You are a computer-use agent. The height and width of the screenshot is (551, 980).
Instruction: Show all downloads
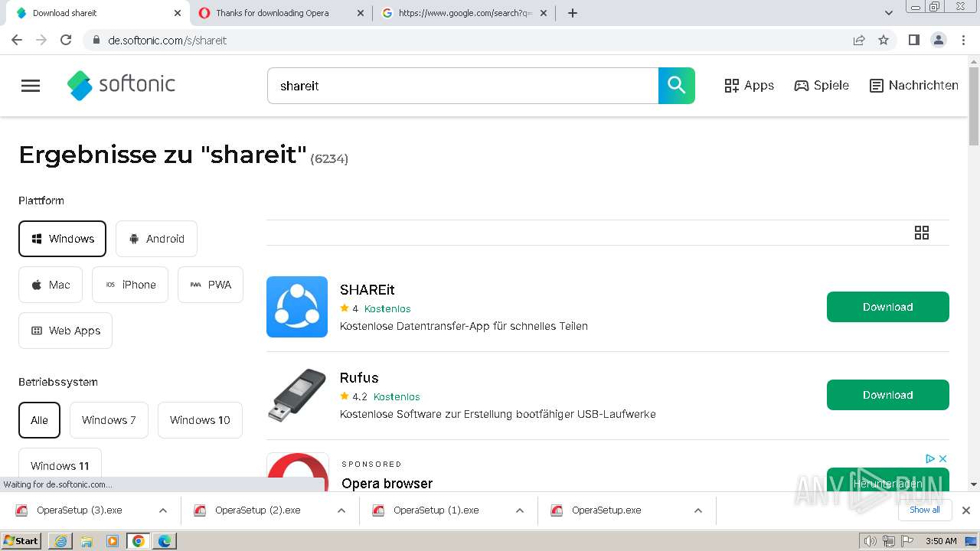(x=925, y=510)
